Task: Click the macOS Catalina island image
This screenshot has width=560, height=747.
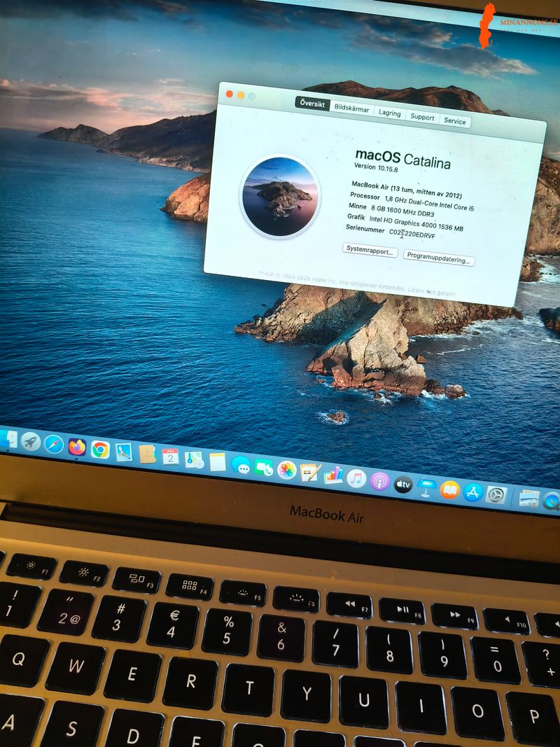Action: 280,196
